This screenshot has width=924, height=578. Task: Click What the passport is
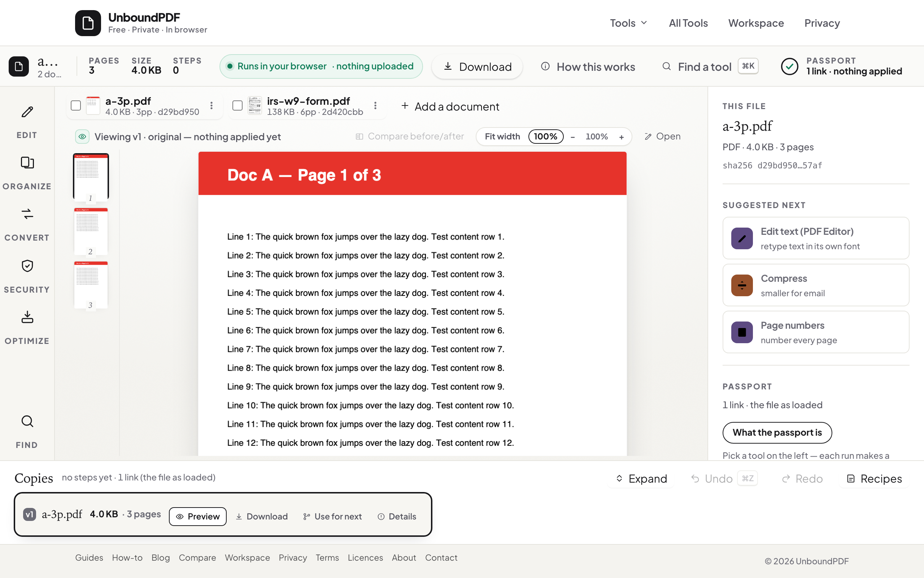point(777,432)
